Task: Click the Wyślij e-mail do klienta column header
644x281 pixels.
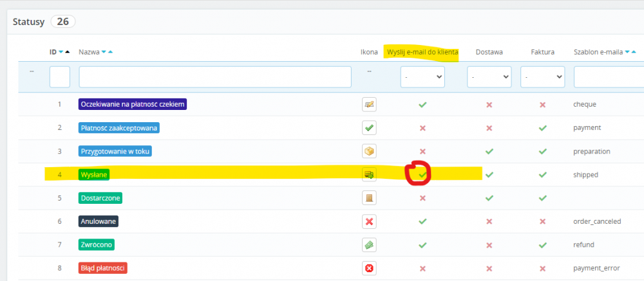Action: tap(422, 52)
